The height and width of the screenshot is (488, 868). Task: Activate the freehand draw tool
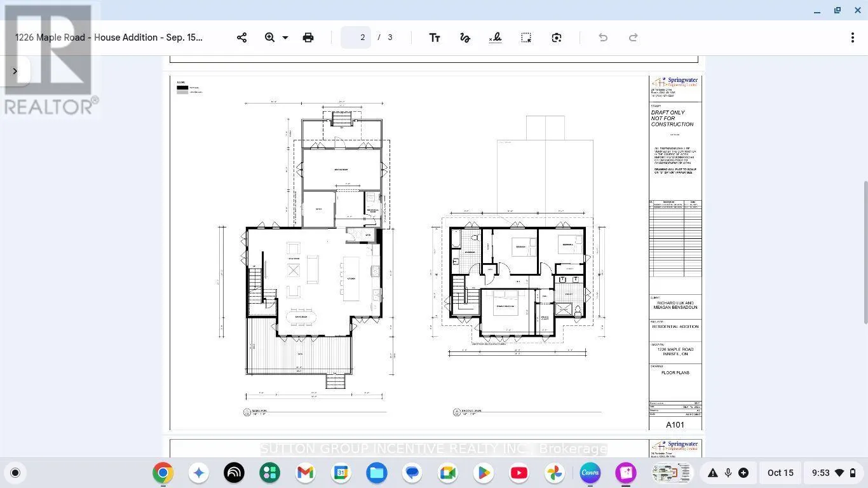point(465,37)
